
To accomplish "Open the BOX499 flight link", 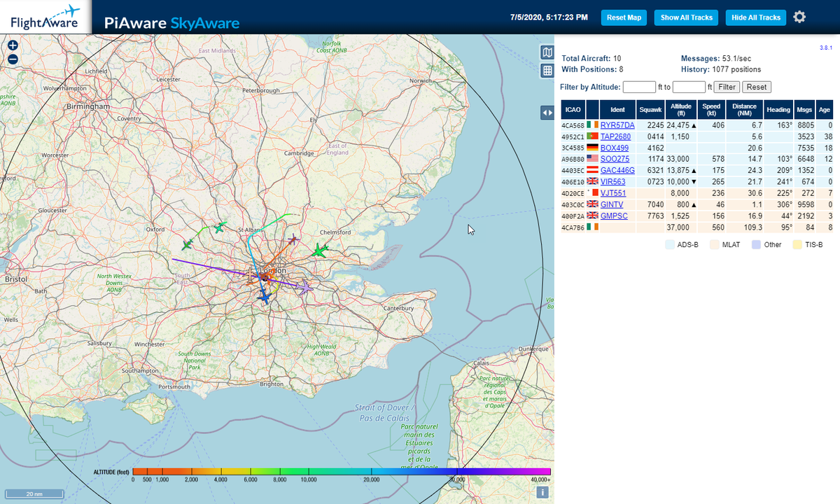I will 615,148.
